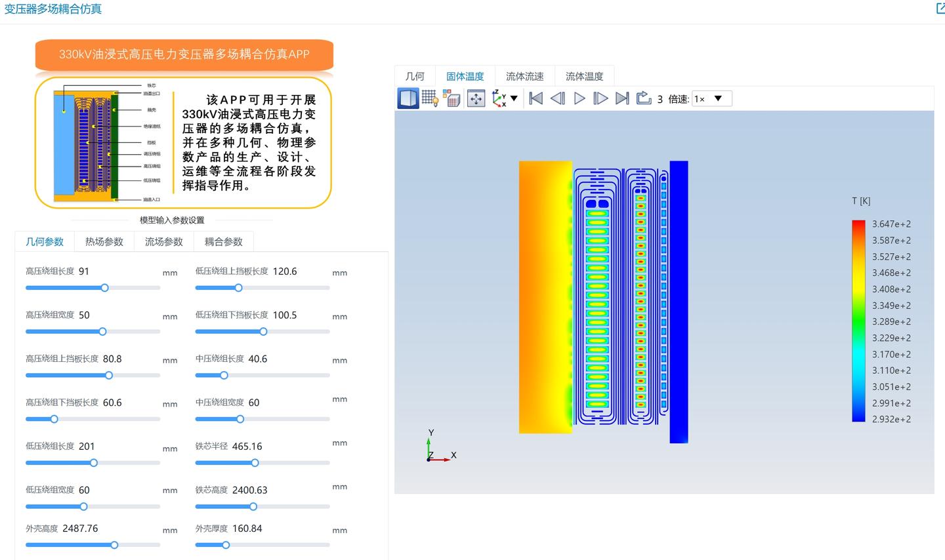The width and height of the screenshot is (945, 560).
Task: Click the 低压绕组长度 slider handle
Action: 94,463
